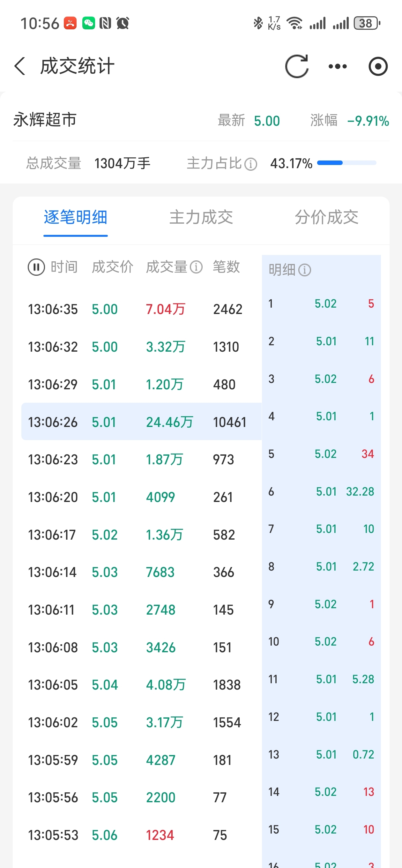Tap the alarm clock status icon
This screenshot has width=402, height=868.
(123, 23)
